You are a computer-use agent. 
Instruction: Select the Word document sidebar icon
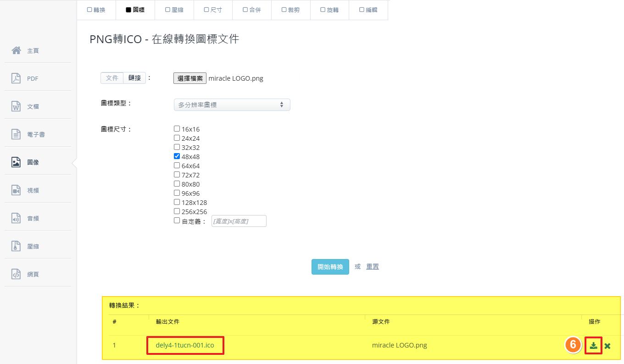tap(17, 106)
